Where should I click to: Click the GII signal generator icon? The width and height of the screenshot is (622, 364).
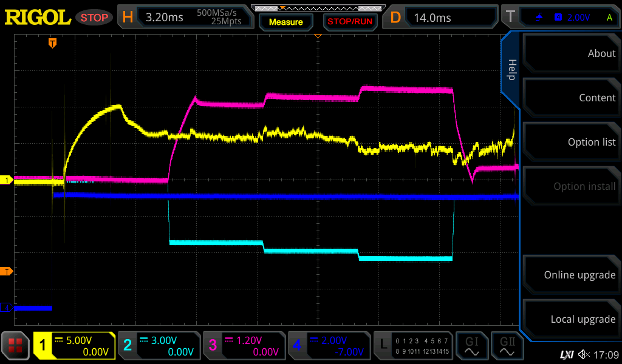click(x=507, y=346)
